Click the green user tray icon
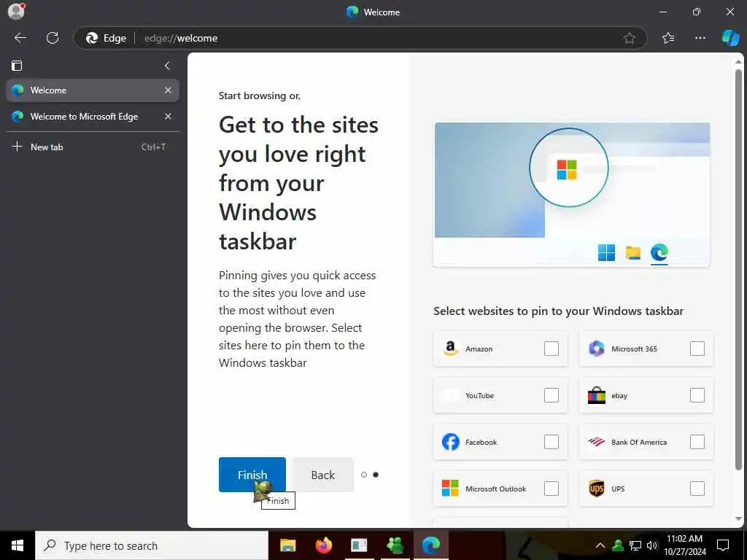Viewport: 747px width, 560px height. click(618, 545)
